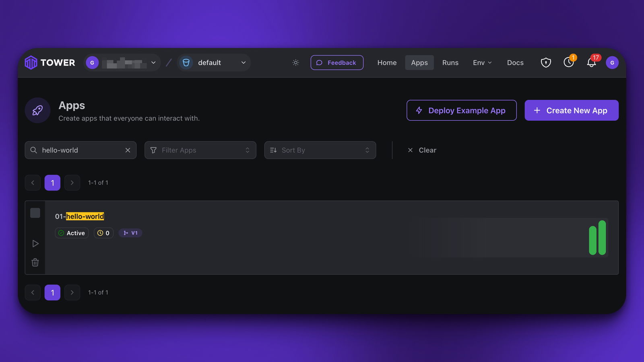Open your profile avatar G
Viewport: 644px width, 362px height.
click(612, 63)
